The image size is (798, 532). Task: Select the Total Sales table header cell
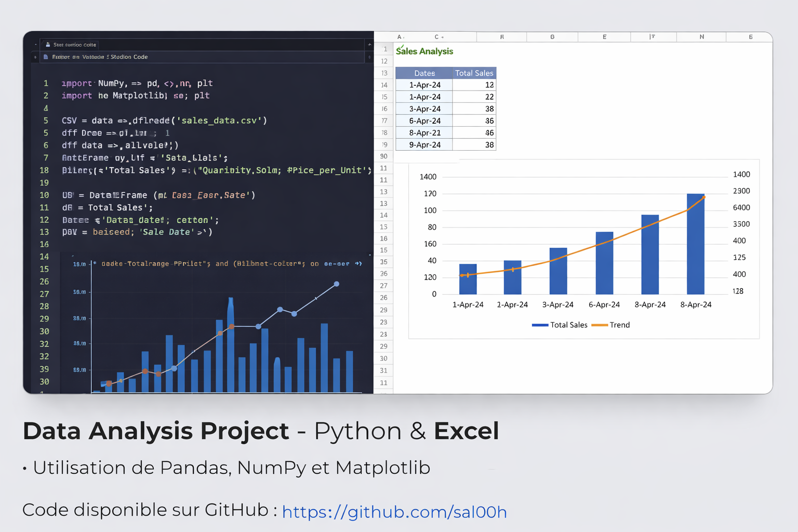pyautogui.click(x=474, y=73)
